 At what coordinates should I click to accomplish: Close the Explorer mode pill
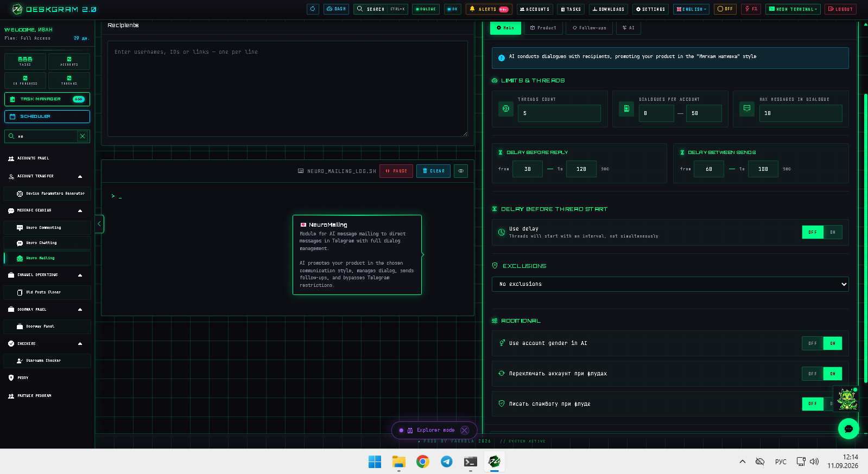point(464,430)
